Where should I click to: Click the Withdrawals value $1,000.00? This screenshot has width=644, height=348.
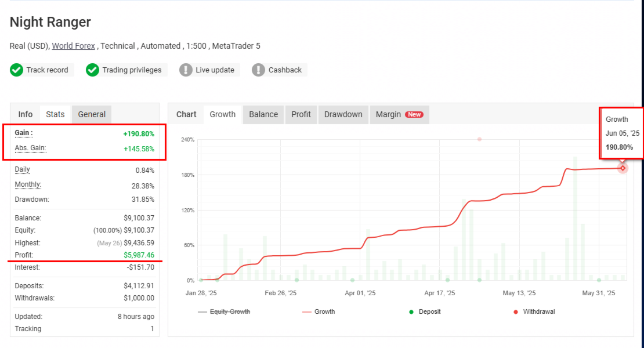tap(139, 298)
